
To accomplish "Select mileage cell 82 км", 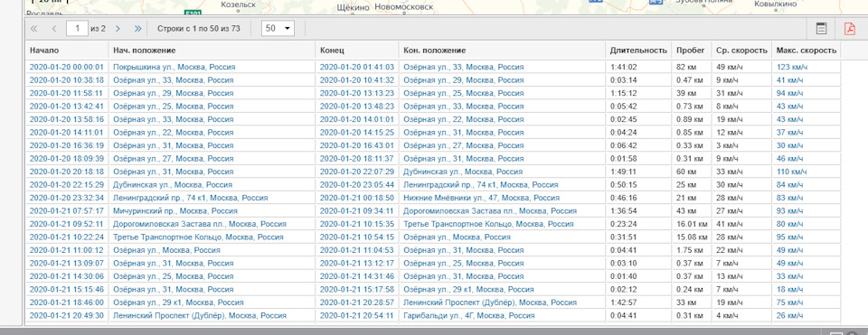I will tap(691, 67).
